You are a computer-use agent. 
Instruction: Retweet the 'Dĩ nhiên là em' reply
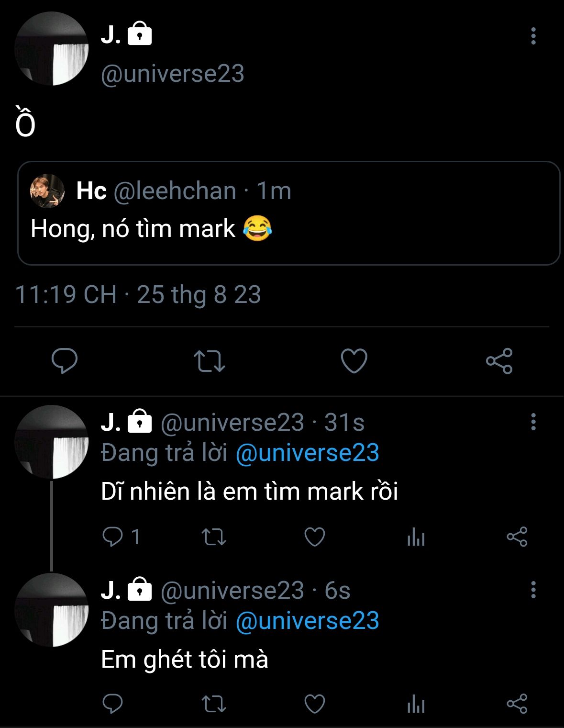coord(213,537)
